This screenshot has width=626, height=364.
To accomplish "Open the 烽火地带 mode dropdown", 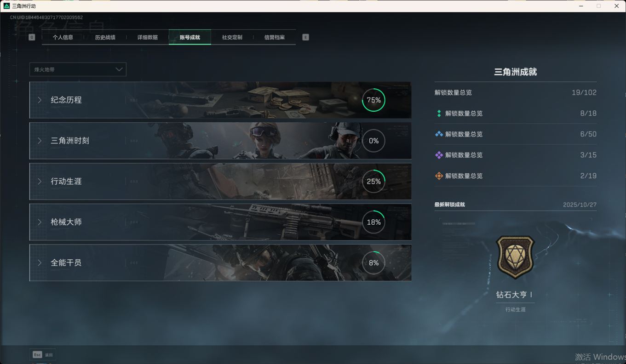I will pos(78,69).
